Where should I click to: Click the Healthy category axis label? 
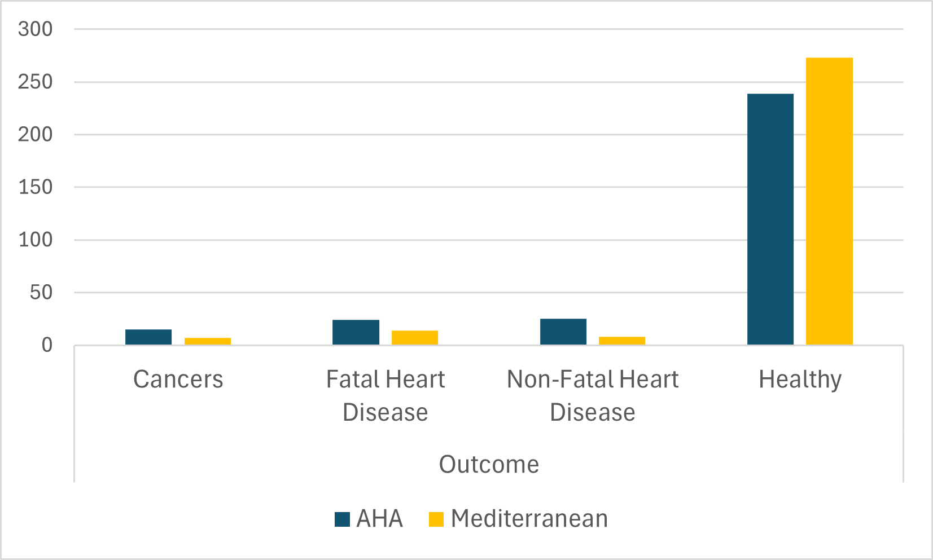pos(800,380)
